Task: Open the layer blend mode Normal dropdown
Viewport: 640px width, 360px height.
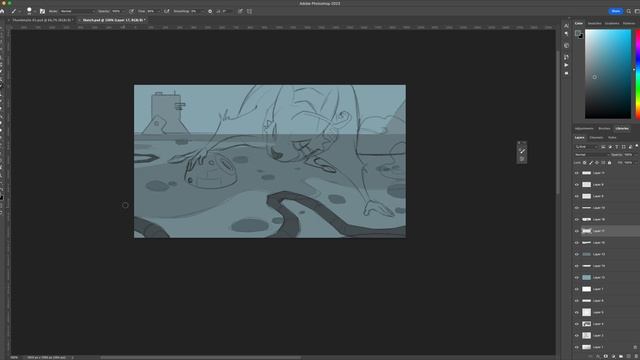Action: (x=592, y=155)
